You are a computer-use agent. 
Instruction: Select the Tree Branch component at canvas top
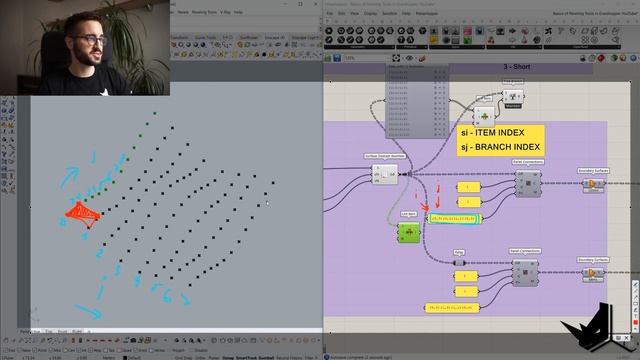(513, 97)
